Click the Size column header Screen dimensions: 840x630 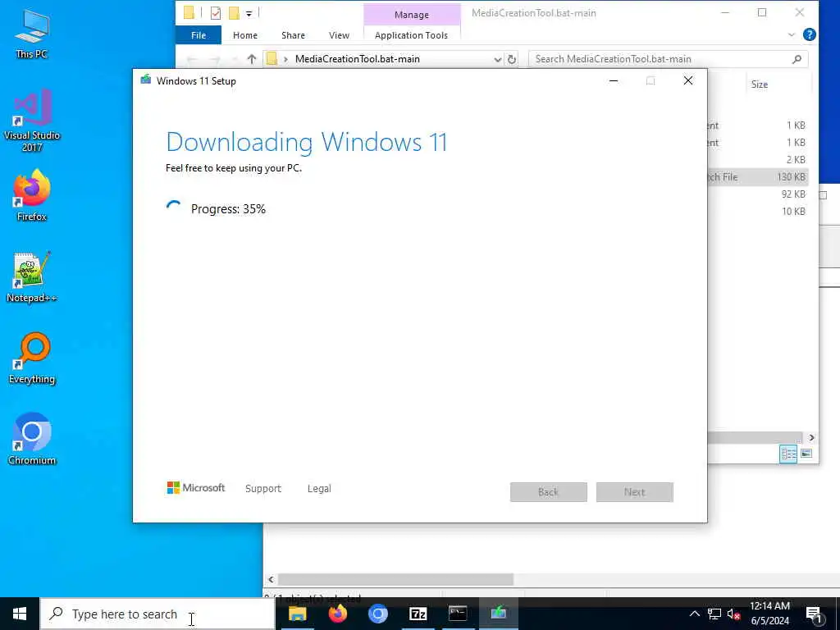click(x=760, y=84)
